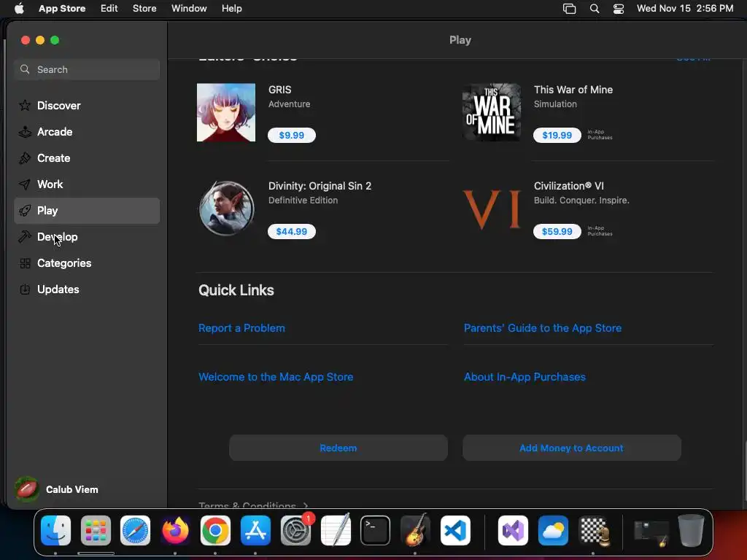The width and height of the screenshot is (747, 560).
Task: Open the Calub Viem account profile
Action: (56, 489)
